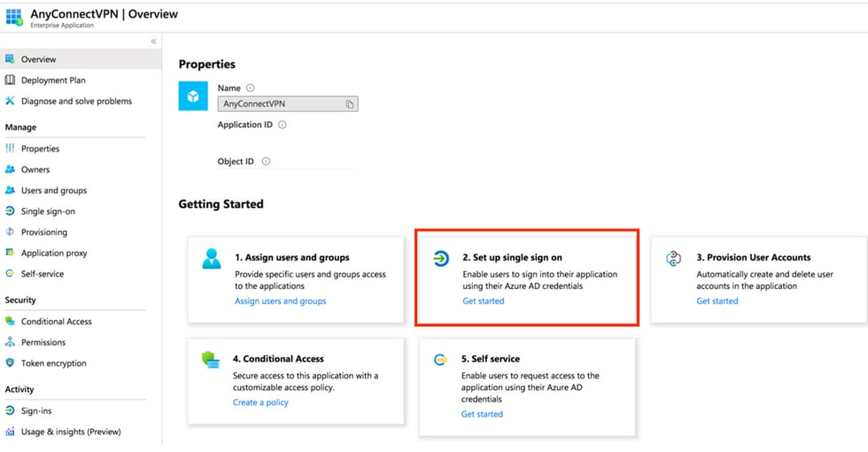Click the Deployment Plan book icon
The width and height of the screenshot is (868, 452).
tap(10, 80)
